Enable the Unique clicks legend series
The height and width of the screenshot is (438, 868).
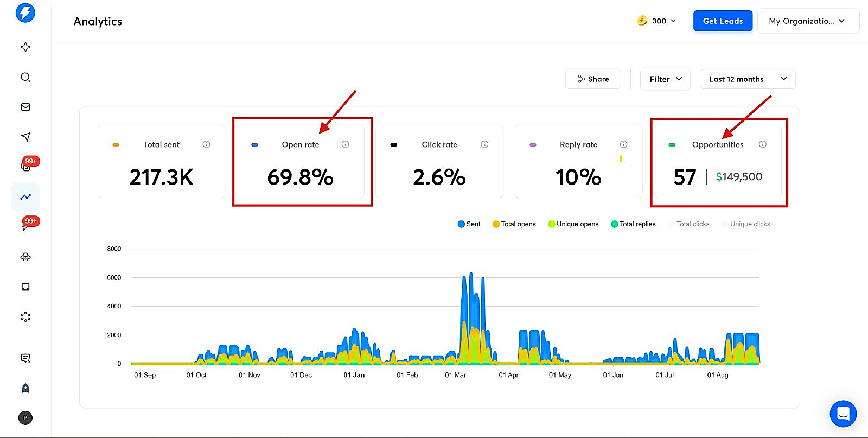[x=746, y=224]
